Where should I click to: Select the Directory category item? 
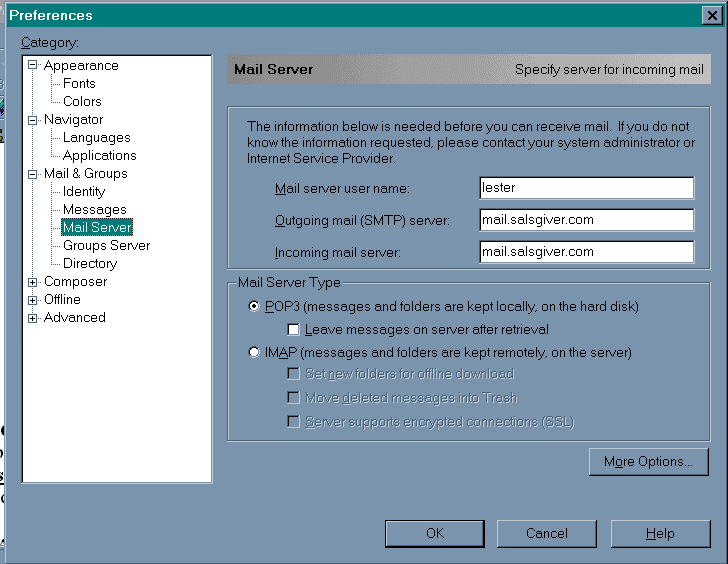[x=90, y=264]
